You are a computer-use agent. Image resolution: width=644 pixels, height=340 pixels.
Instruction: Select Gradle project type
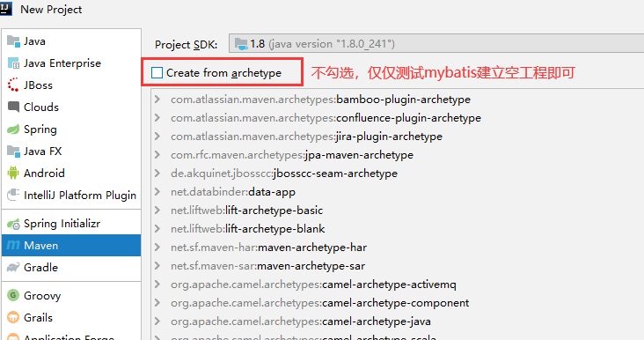pos(71,268)
